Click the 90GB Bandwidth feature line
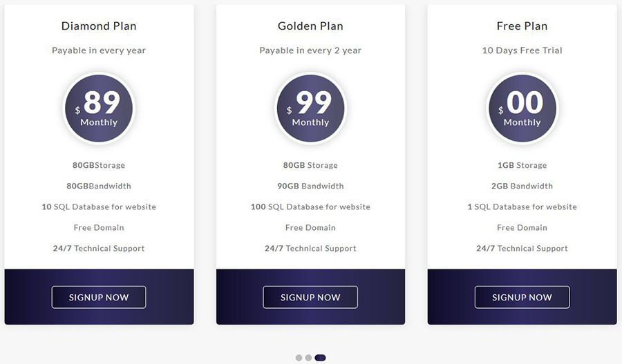622x364 pixels. [x=310, y=186]
